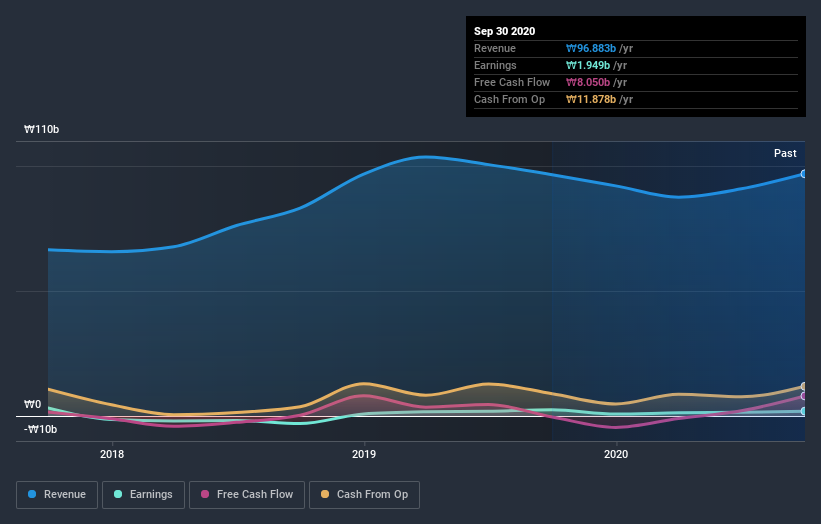
Task: Toggle the Earnings legend button
Action: (x=143, y=495)
